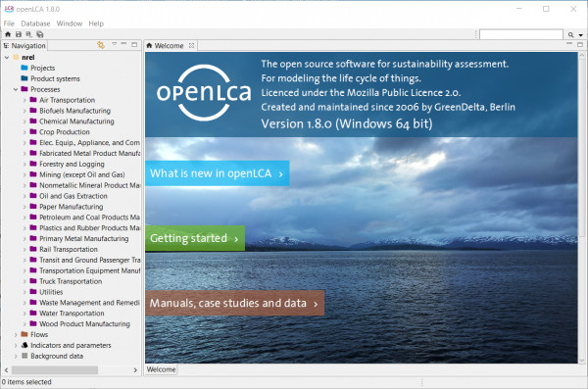Click the Utilities folder icon

[x=33, y=291]
